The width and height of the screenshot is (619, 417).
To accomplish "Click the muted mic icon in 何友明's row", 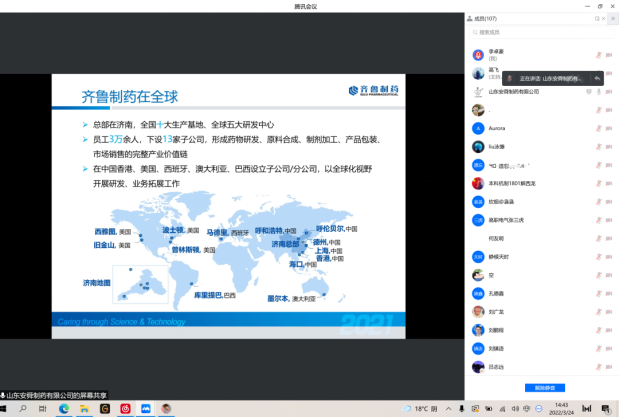I will click(598, 239).
